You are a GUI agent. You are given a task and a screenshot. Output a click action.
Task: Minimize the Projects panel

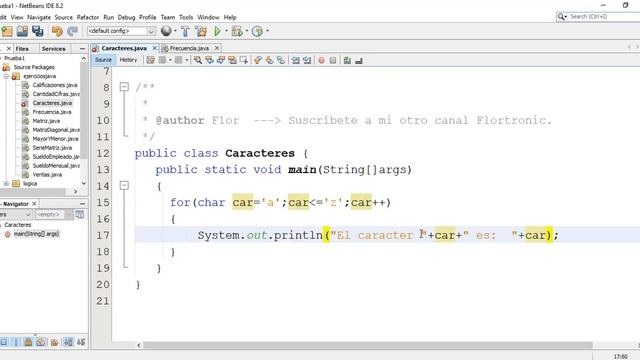point(82,49)
